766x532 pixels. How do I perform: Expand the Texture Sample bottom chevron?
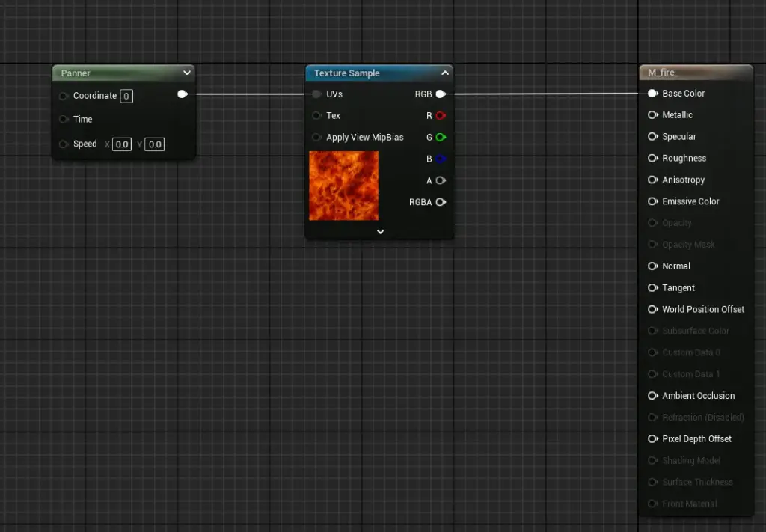click(x=381, y=231)
